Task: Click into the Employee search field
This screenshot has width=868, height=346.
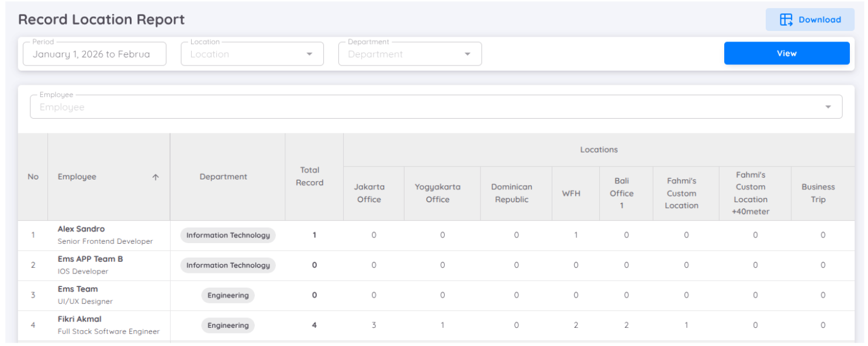Action: 435,107
